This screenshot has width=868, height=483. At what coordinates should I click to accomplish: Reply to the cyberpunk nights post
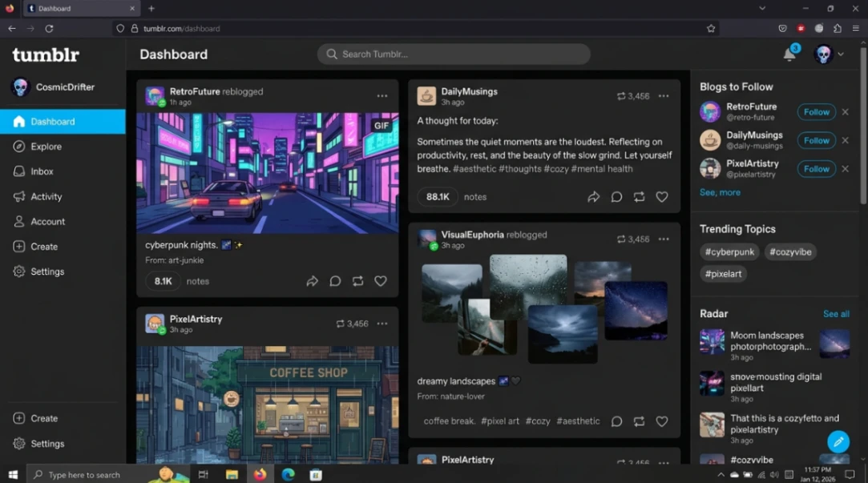[x=335, y=281]
